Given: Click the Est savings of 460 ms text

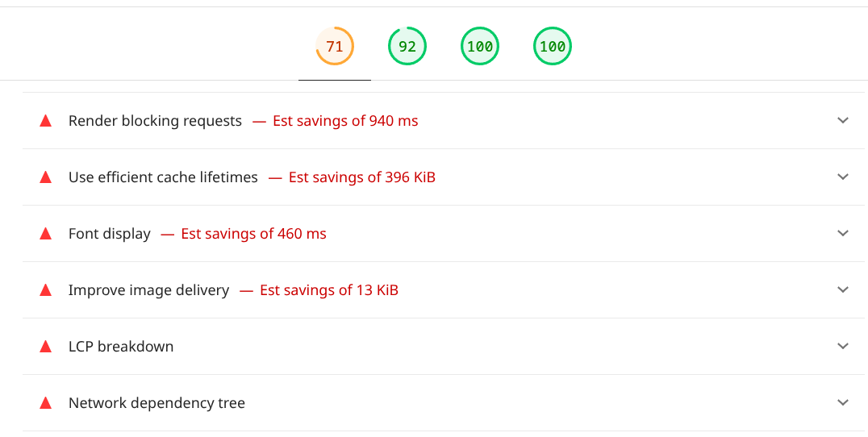Looking at the screenshot, I should click(253, 234).
